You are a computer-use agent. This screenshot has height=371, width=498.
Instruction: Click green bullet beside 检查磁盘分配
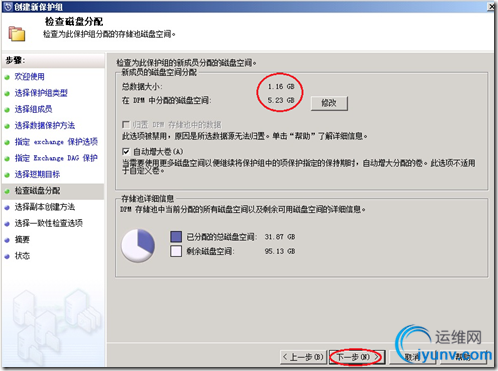coord(7,191)
